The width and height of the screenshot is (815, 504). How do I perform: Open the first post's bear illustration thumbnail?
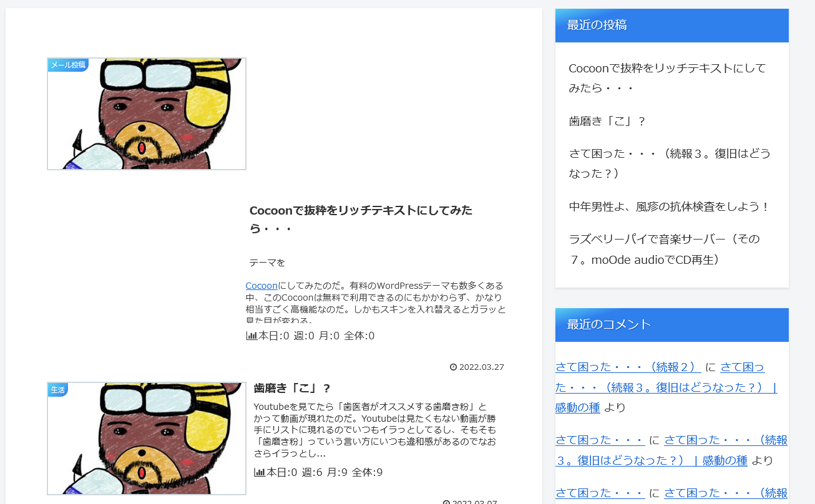click(x=147, y=114)
